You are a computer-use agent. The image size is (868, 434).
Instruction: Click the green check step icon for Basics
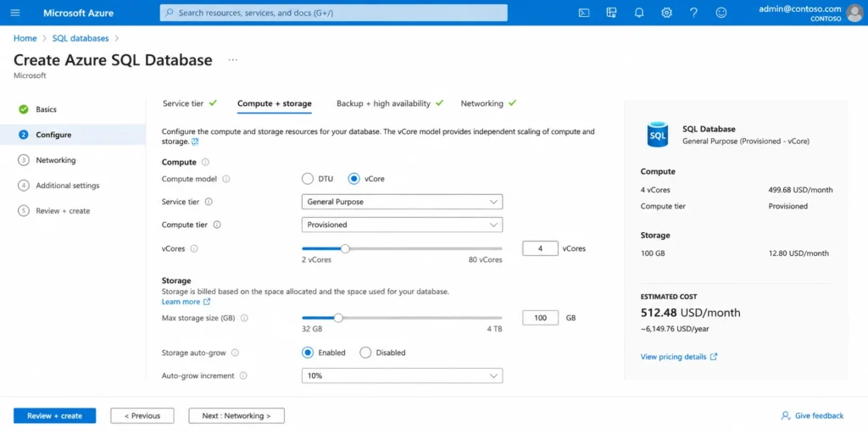click(23, 109)
